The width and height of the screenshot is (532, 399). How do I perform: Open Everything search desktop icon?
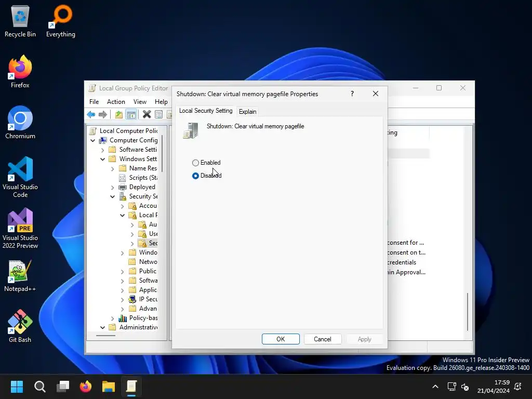coord(61,21)
